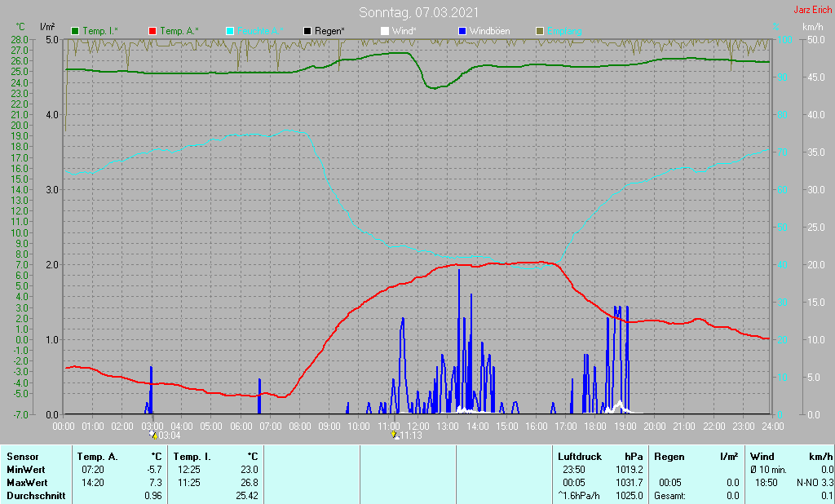Click the '^1.6hPa/h' pressure trend cell
Screen dimensions: 835x504
pos(579,496)
